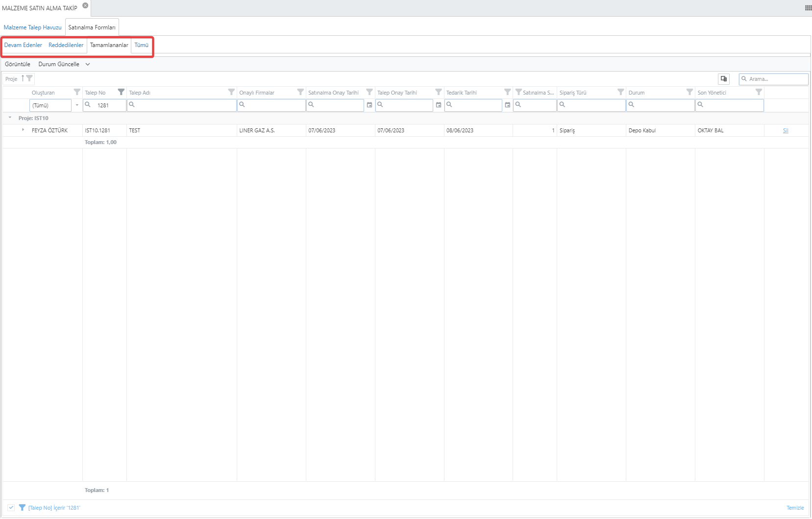Expand the FEYZA ÖZTÜRK row details
Viewport: 812px width, 519px height.
[23, 130]
